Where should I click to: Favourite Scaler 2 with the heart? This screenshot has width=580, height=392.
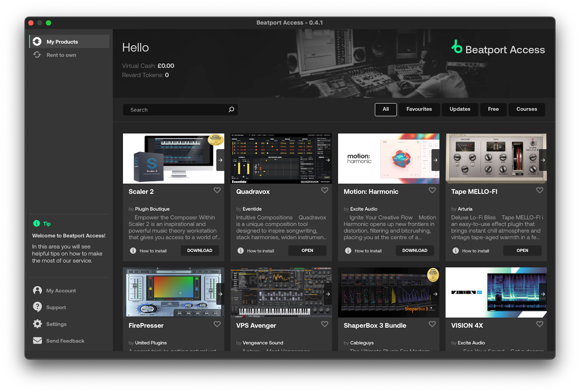pyautogui.click(x=217, y=190)
